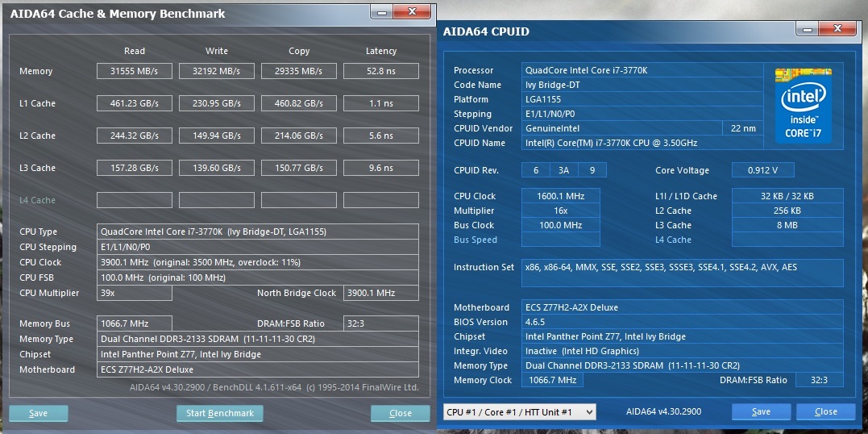Click Processor field QuadCore Intel Core i7-3770K

coord(642,70)
